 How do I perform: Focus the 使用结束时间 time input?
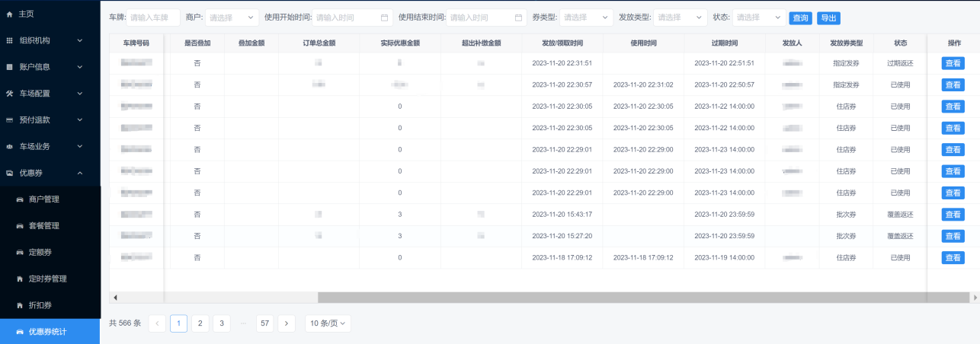pos(486,18)
